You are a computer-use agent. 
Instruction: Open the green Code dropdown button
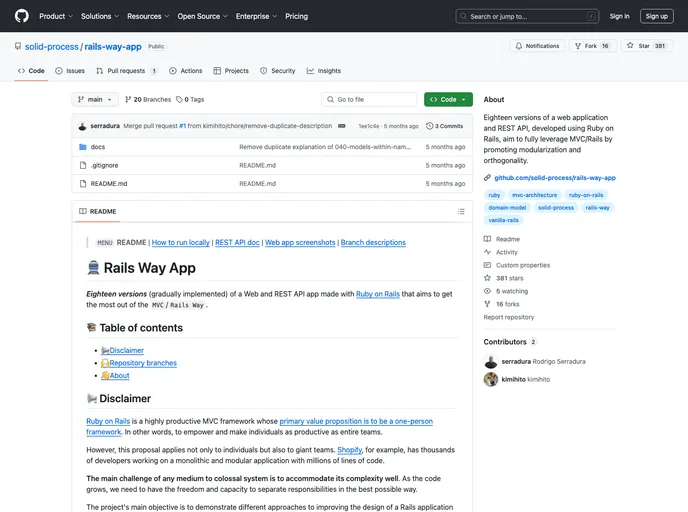[x=448, y=100]
